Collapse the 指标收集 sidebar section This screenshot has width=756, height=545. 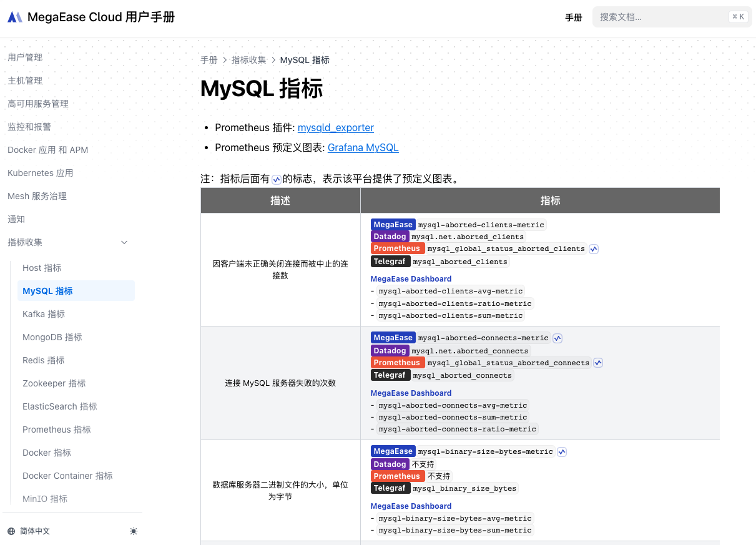[124, 242]
